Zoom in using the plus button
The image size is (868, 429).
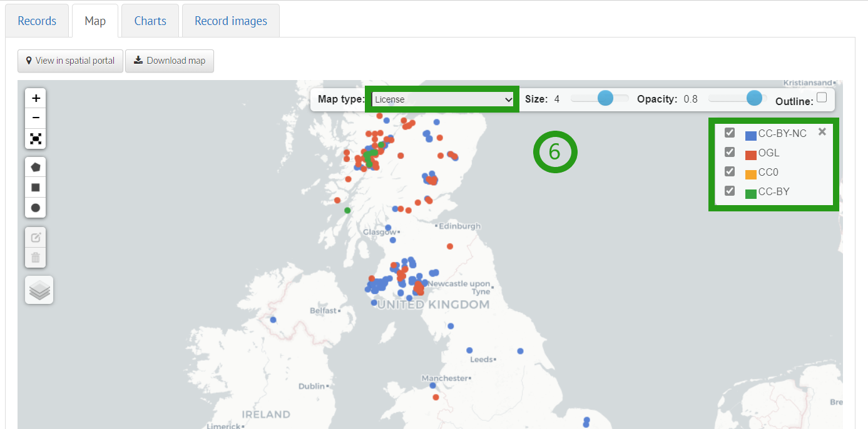click(35, 98)
